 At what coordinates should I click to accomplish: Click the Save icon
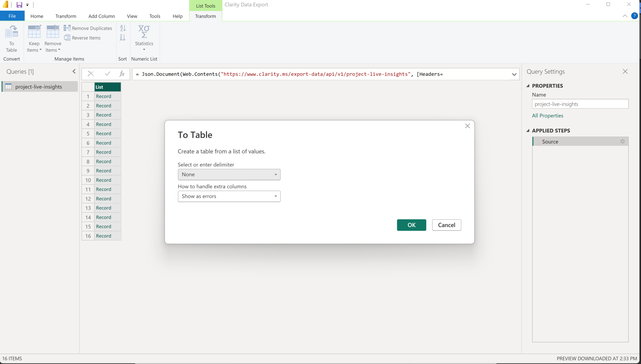coord(19,4)
